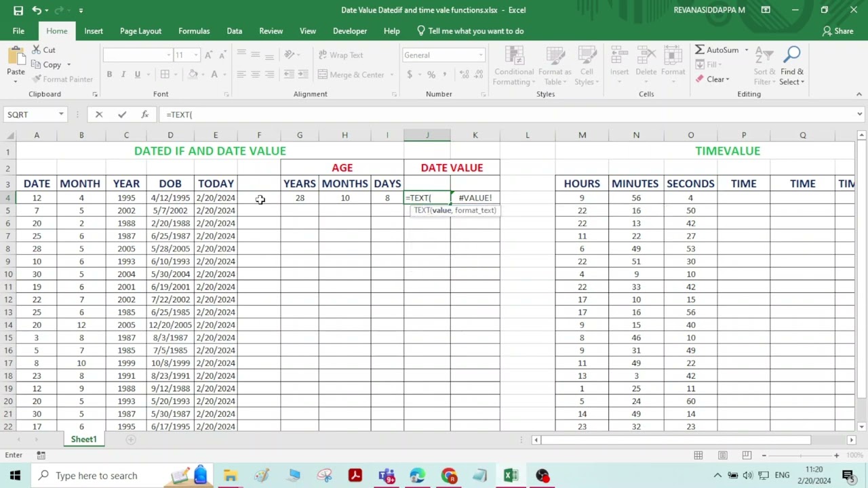868x488 pixels.
Task: Confirm the formula with the checkmark icon
Action: 122,115
